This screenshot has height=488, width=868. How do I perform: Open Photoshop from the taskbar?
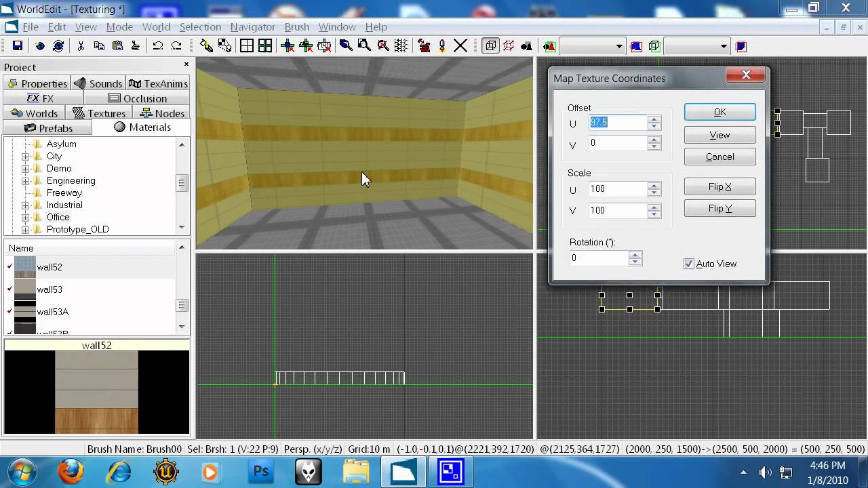262,472
